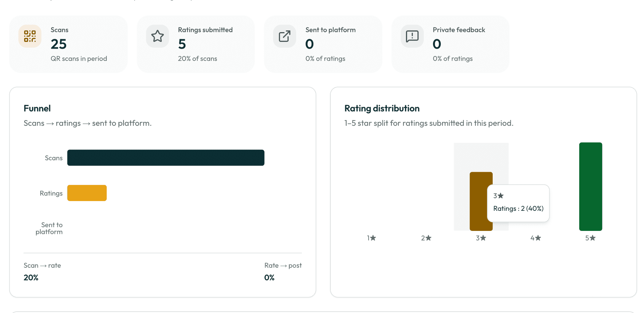Click the Funnel heading

click(x=37, y=108)
